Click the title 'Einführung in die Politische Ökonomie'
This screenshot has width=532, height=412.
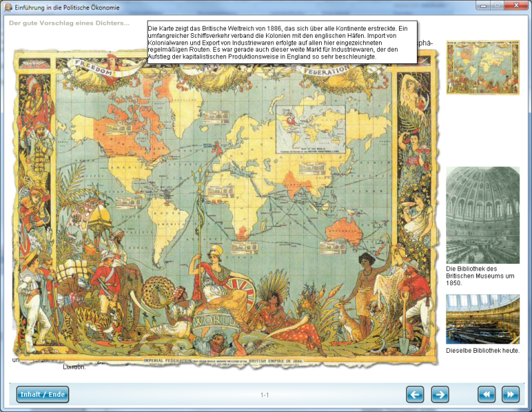point(67,7)
